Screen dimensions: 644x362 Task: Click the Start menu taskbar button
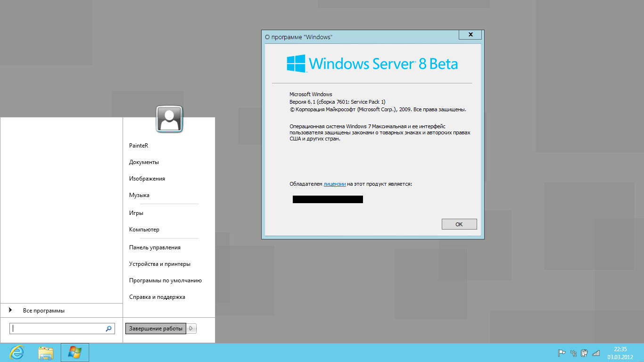(x=75, y=353)
